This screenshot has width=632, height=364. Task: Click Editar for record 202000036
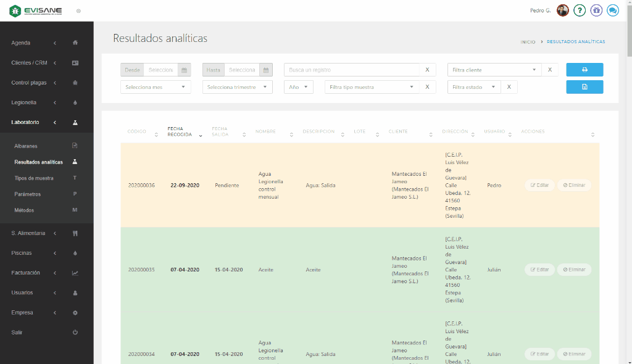tap(539, 185)
